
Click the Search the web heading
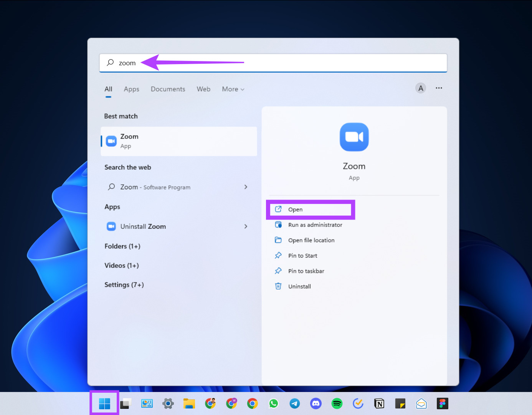128,167
